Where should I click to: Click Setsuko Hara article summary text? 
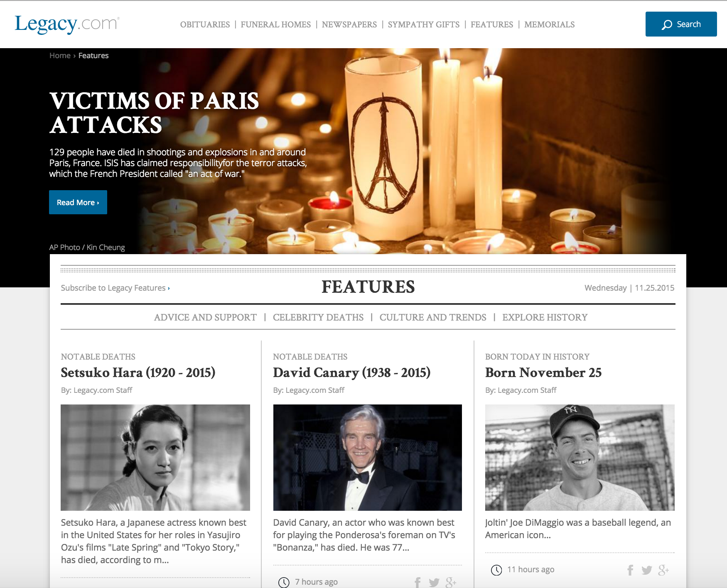(154, 541)
